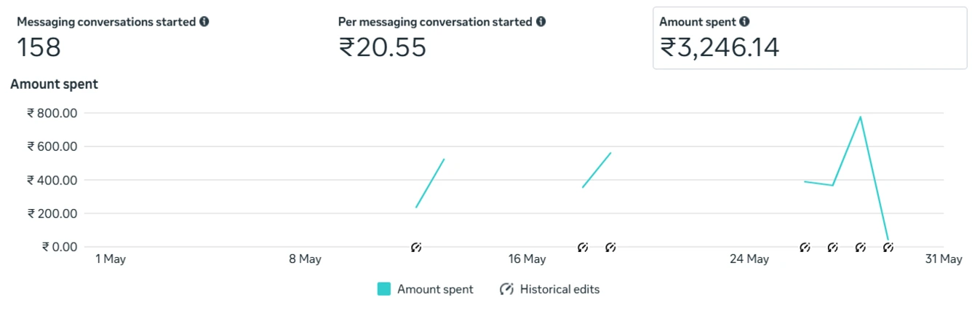The image size is (980, 311).
Task: Click the last historical edit marker on the right
Action: [888, 248]
